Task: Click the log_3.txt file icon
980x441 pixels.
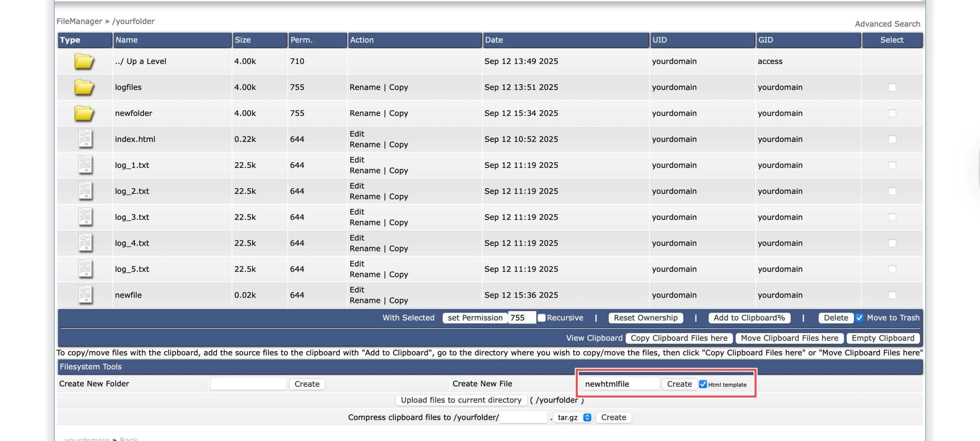Action: pyautogui.click(x=85, y=217)
